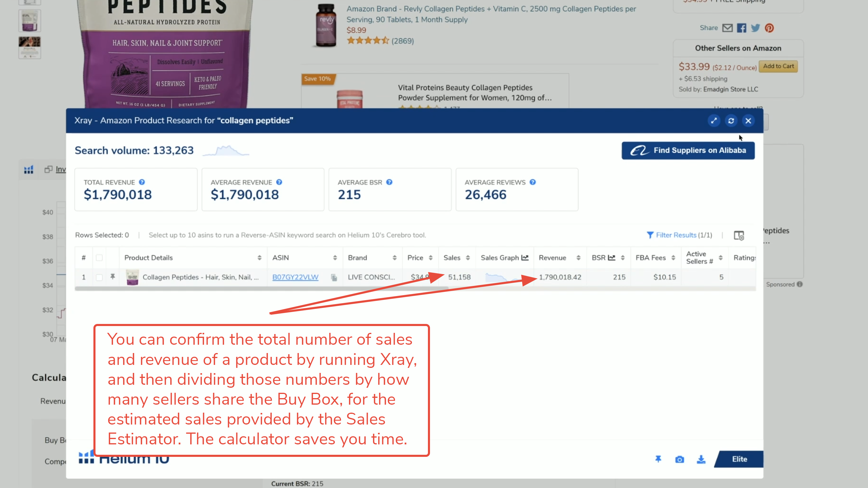Sort the table by FBA Fees
The width and height of the screenshot is (868, 488).
[673, 258]
